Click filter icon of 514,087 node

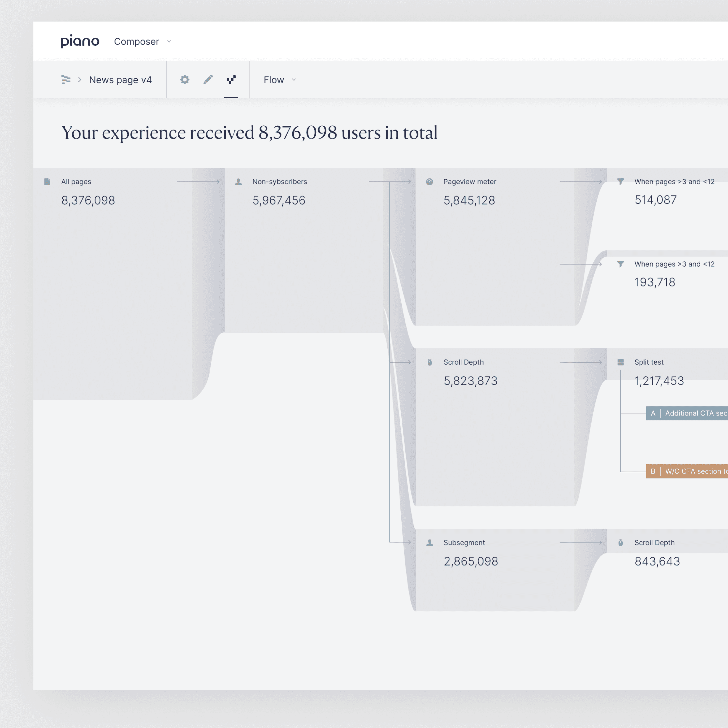[x=621, y=182]
